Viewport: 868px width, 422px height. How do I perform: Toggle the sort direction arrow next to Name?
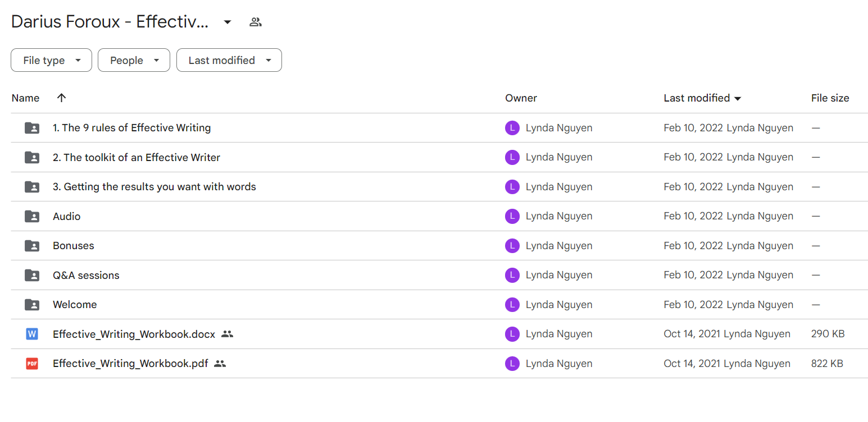tap(62, 98)
